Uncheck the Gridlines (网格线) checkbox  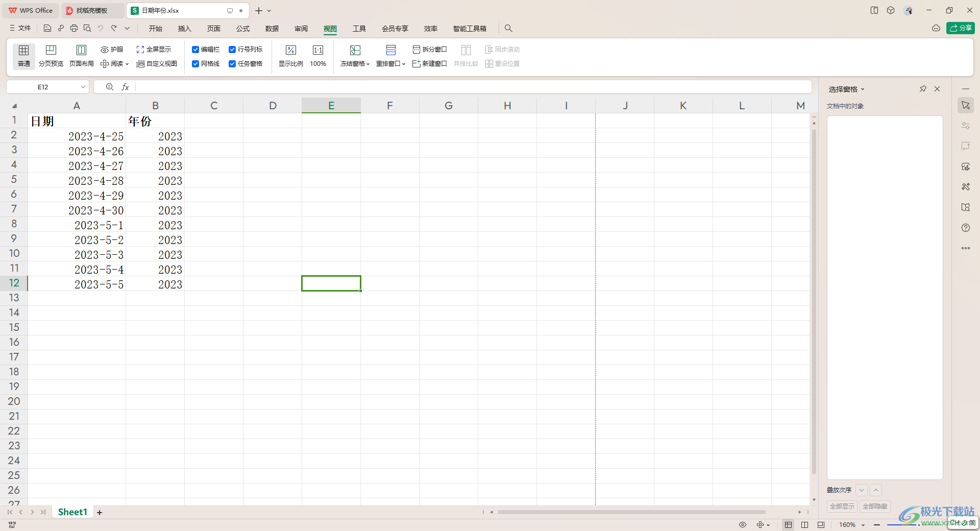point(195,64)
